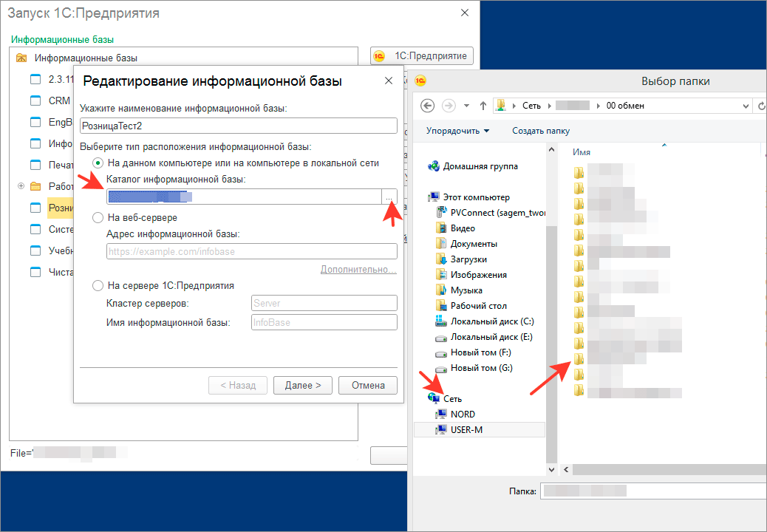Select 'Сеть' in the navigation pane

click(445, 399)
